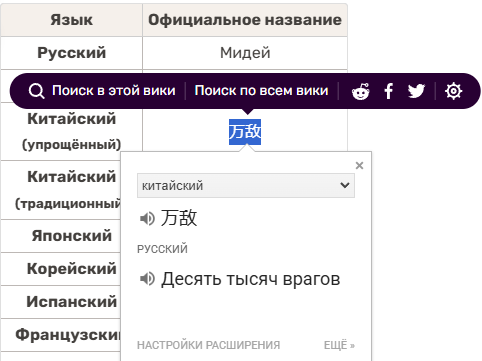Share selection on Reddit
Viewport: 482px width, 361px height.
click(x=361, y=91)
